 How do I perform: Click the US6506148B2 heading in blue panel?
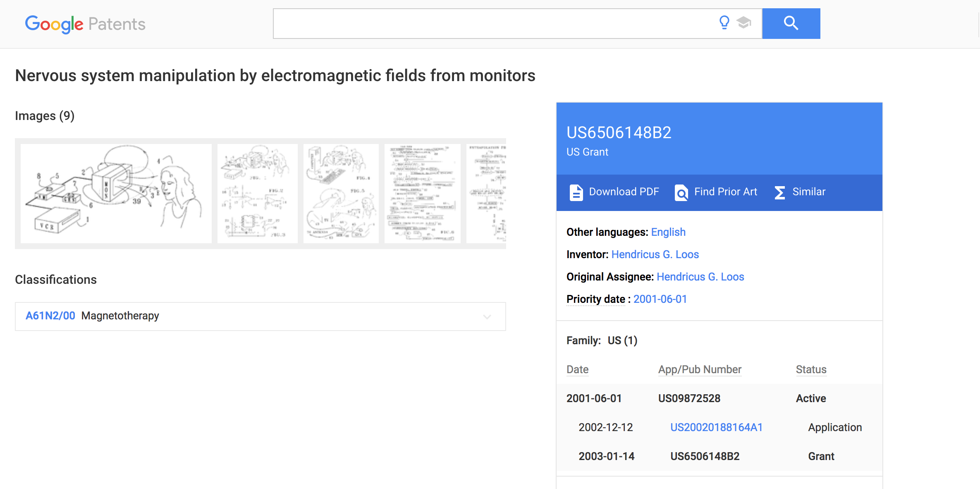pyautogui.click(x=619, y=133)
